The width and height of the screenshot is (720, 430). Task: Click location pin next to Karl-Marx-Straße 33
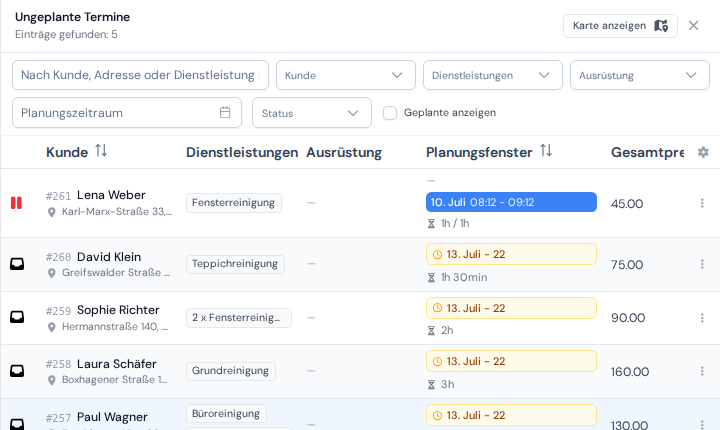(x=52, y=212)
